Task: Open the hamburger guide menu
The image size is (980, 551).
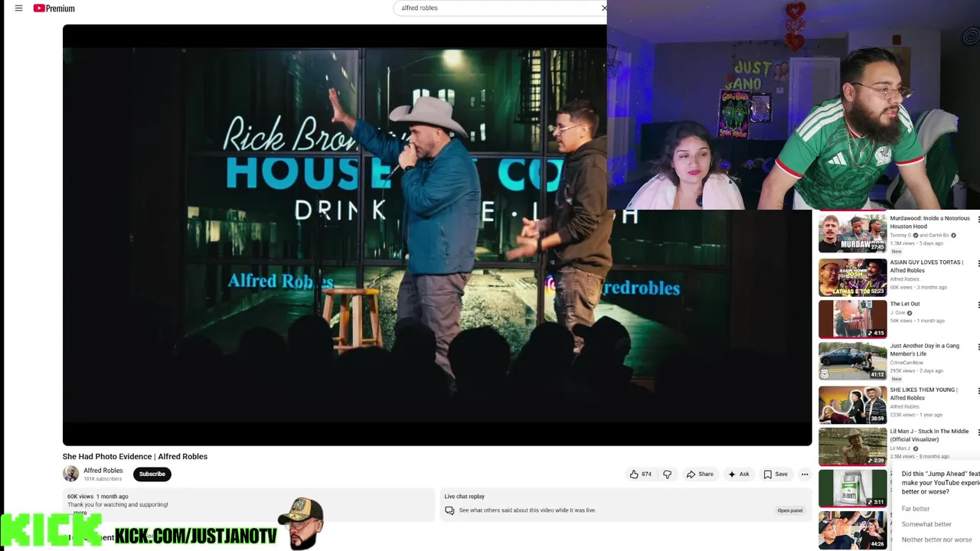Action: (18, 8)
